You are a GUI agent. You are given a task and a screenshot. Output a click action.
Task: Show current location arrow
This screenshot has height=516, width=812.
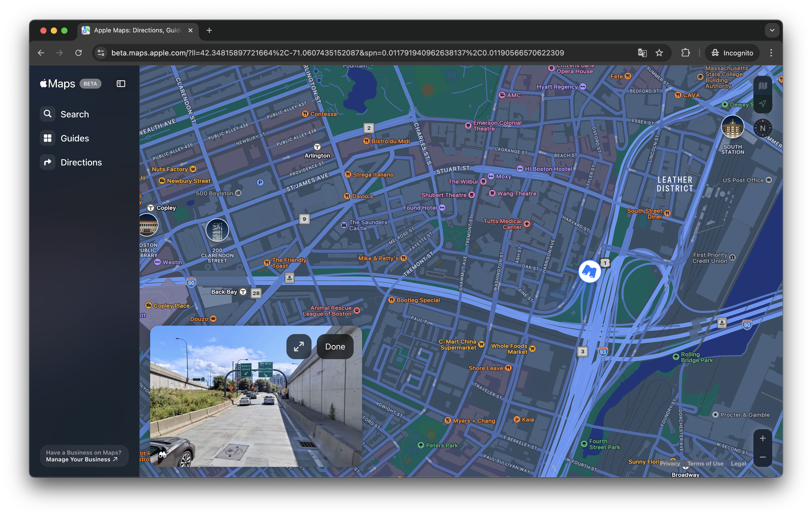tap(763, 104)
